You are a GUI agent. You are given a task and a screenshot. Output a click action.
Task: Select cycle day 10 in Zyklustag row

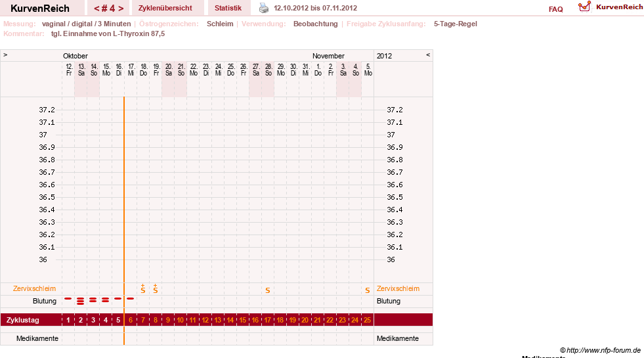pos(181,320)
